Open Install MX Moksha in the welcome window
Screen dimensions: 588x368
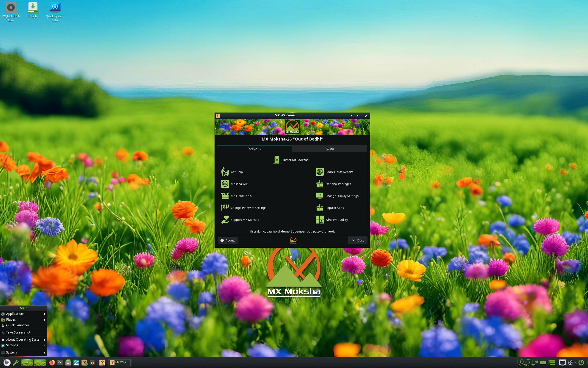click(x=291, y=160)
